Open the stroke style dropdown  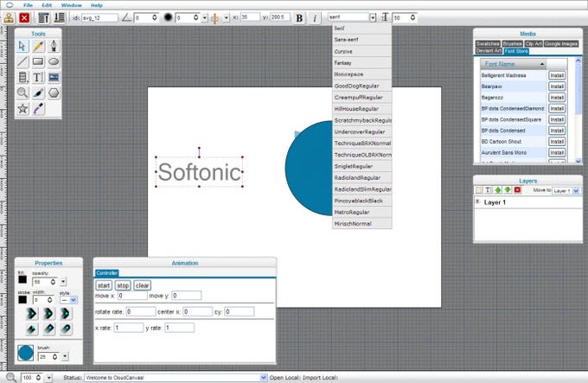73,300
